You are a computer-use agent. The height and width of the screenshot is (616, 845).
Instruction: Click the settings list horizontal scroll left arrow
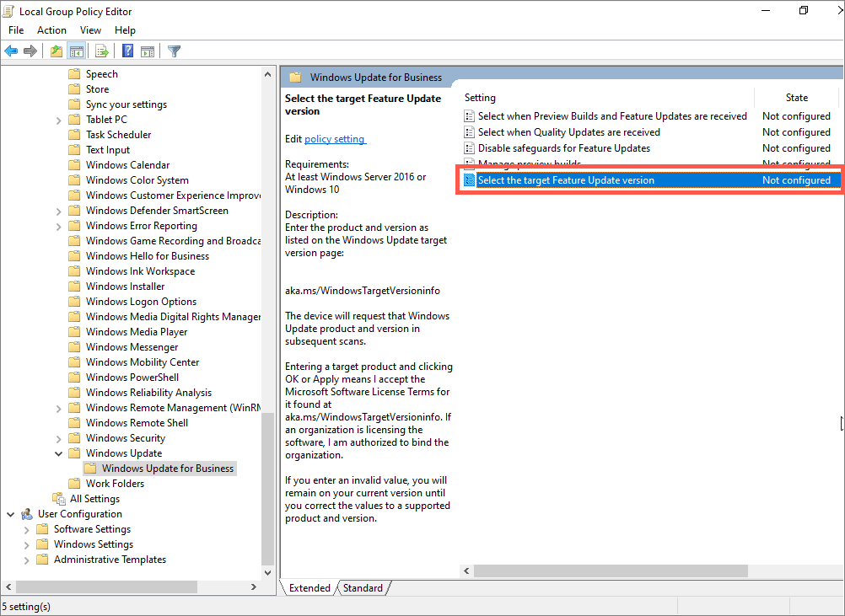(x=466, y=570)
